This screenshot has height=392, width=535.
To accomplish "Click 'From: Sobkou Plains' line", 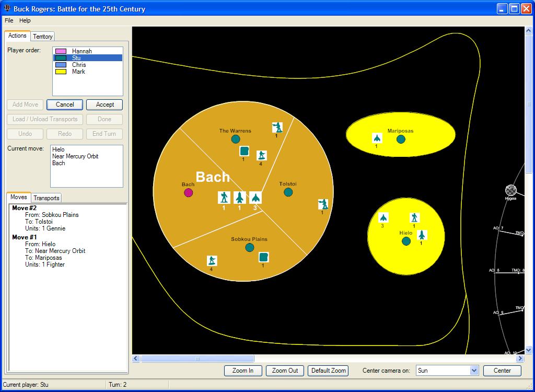I will pyautogui.click(x=52, y=215).
